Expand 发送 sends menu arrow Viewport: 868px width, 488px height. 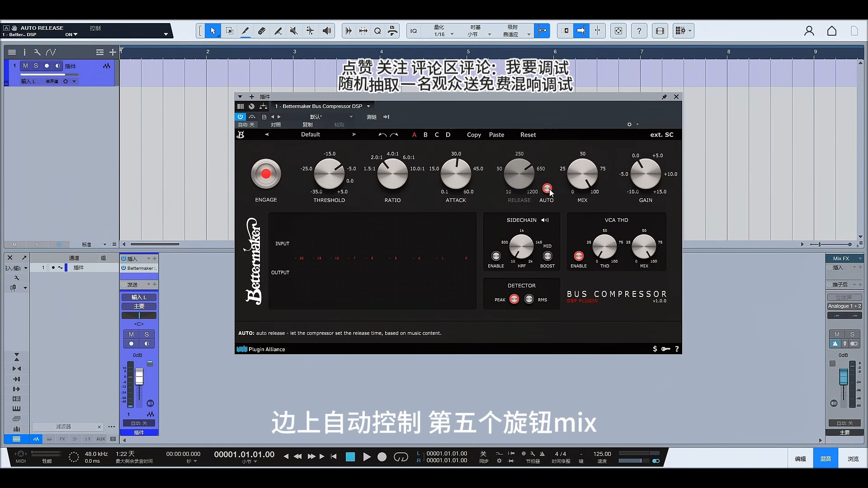[148, 284]
